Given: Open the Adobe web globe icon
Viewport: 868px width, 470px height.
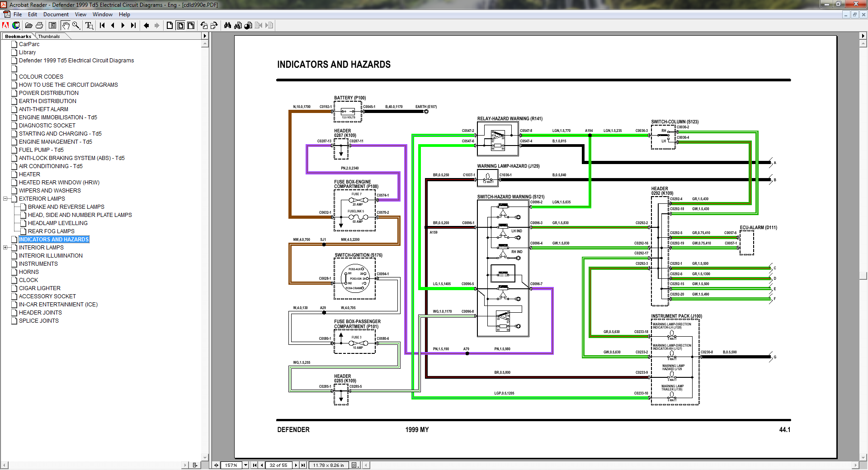Looking at the screenshot, I should click(16, 25).
